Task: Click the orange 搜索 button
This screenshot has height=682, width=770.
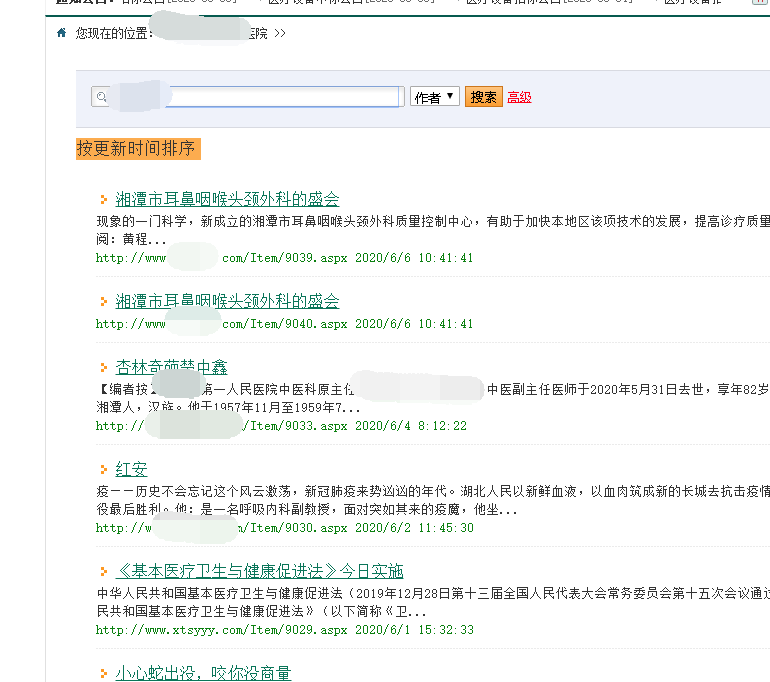Action: tap(483, 97)
